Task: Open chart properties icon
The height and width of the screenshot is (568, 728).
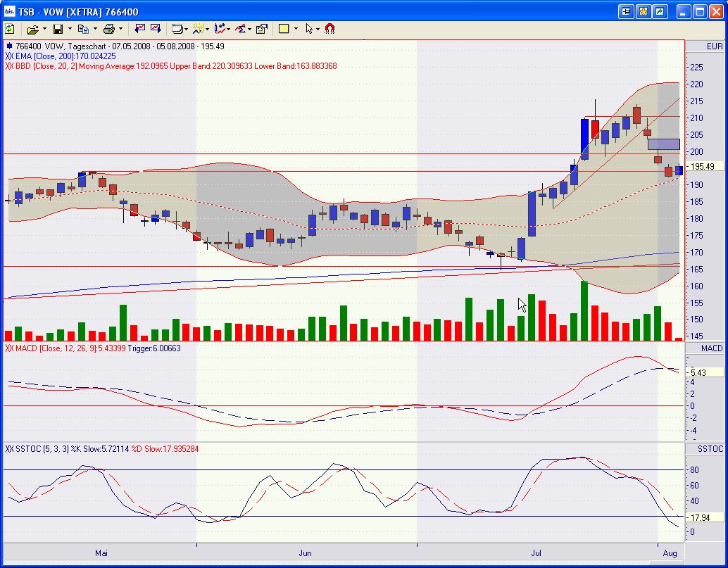Action: (x=262, y=29)
